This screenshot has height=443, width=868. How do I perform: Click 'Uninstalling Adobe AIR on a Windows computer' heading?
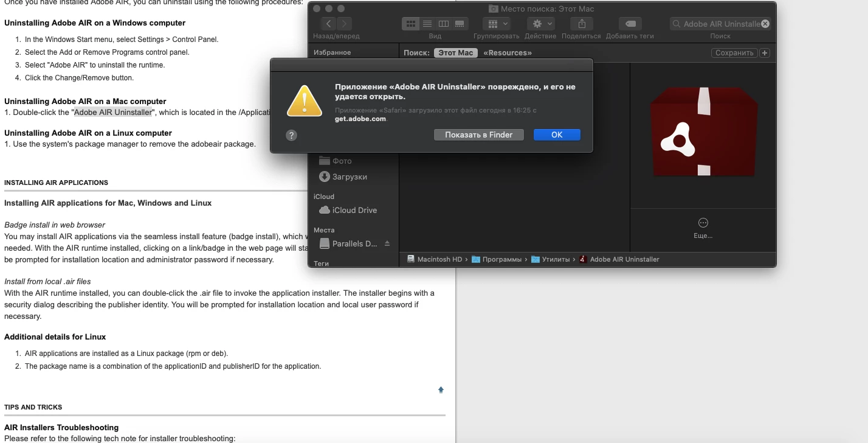95,23
